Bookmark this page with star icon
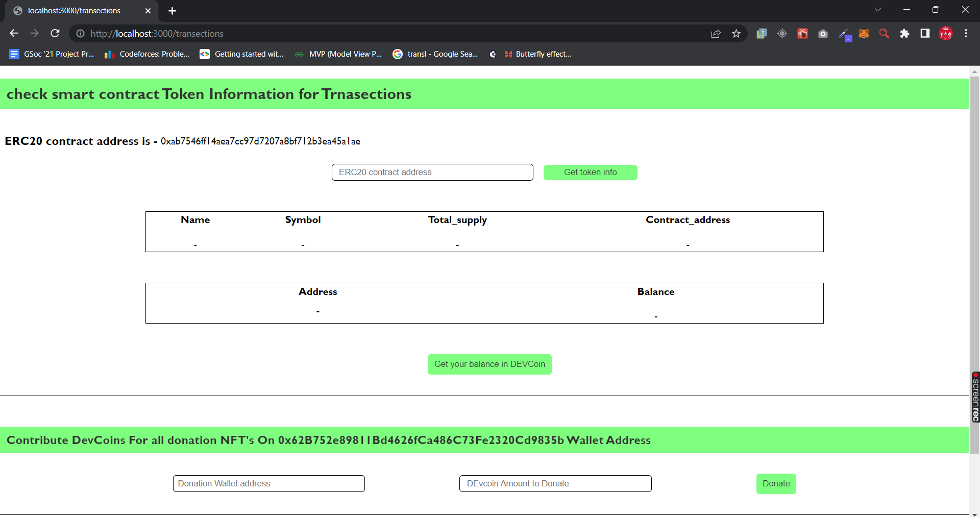 pyautogui.click(x=736, y=34)
